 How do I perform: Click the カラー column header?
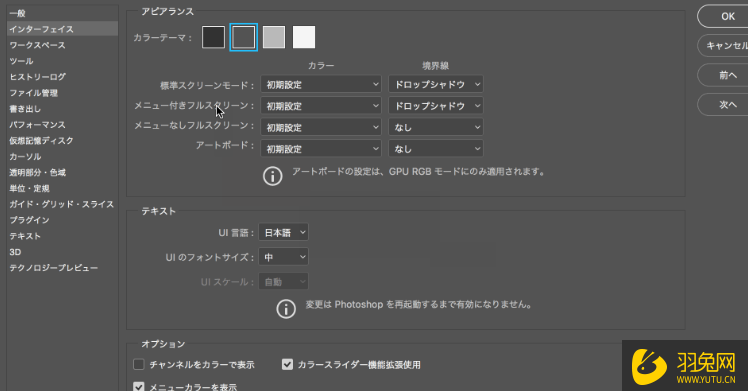point(321,65)
